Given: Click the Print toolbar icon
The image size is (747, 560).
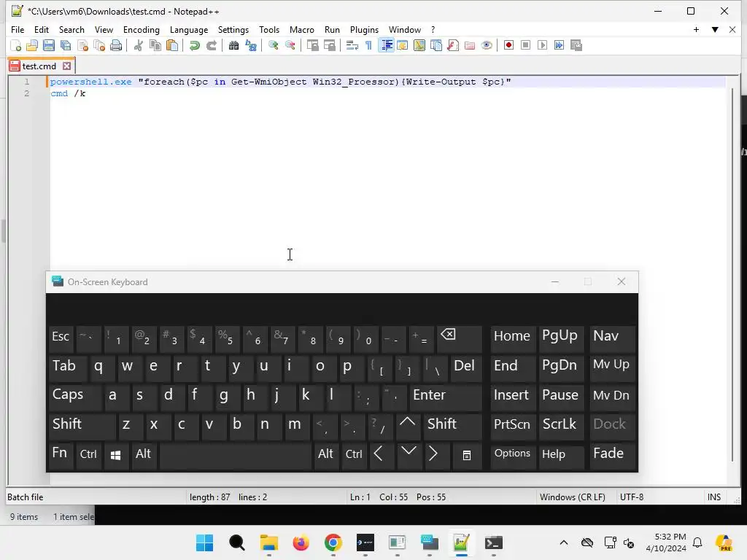Looking at the screenshot, I should click(x=116, y=45).
